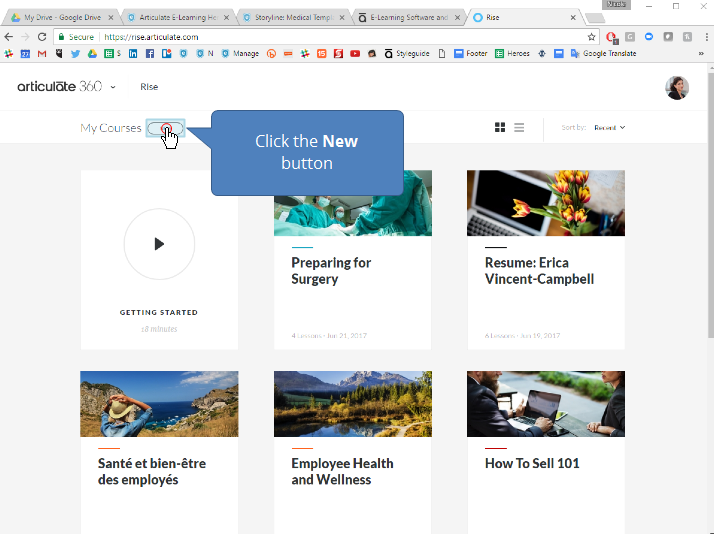The width and height of the screenshot is (714, 534).
Task: Switch to the E-Learning Software tab
Action: [x=408, y=17]
